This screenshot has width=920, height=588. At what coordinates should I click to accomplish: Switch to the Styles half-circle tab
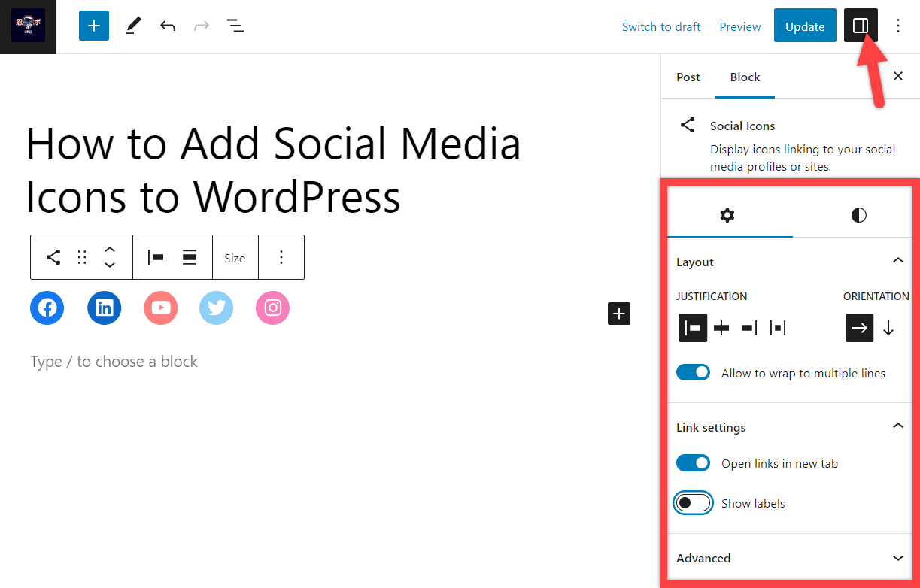(x=858, y=215)
